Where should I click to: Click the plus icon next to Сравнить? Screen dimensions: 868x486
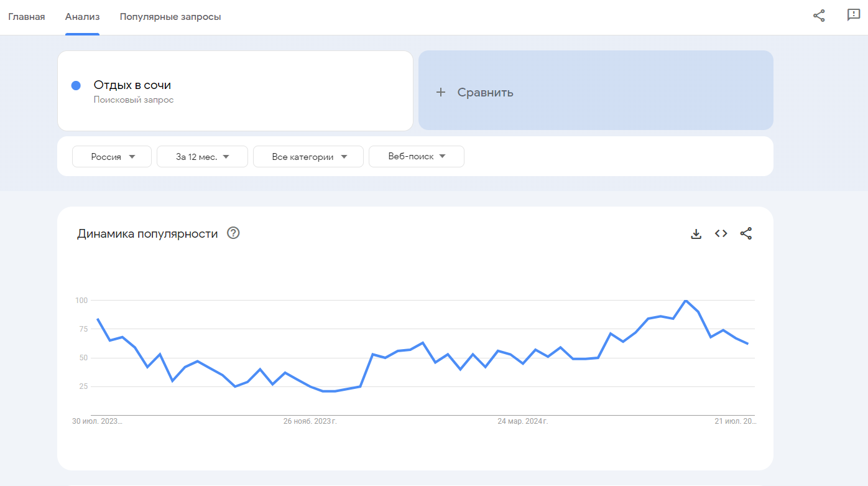(441, 92)
